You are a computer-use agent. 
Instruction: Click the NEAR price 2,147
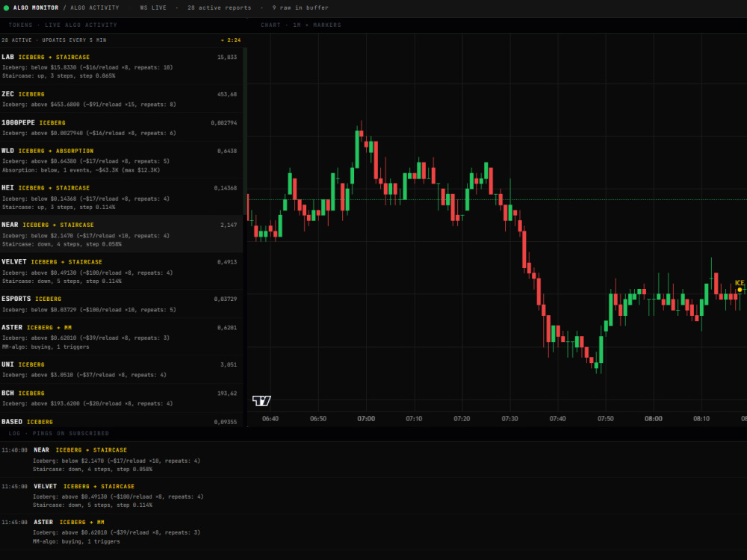click(x=228, y=225)
